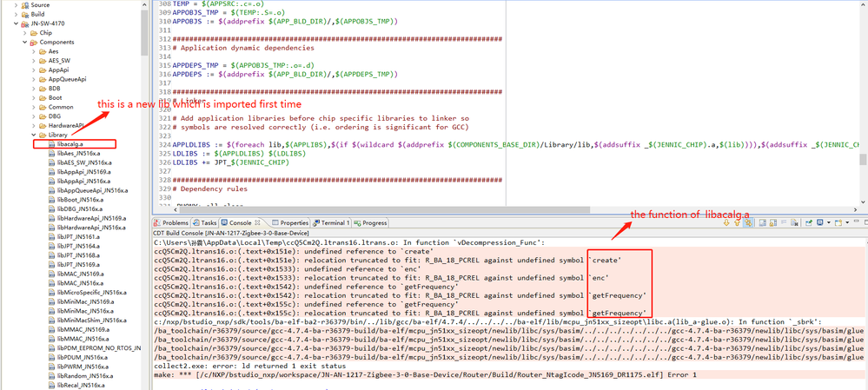Click the Open Console icon
868x390 pixels.
click(838, 222)
